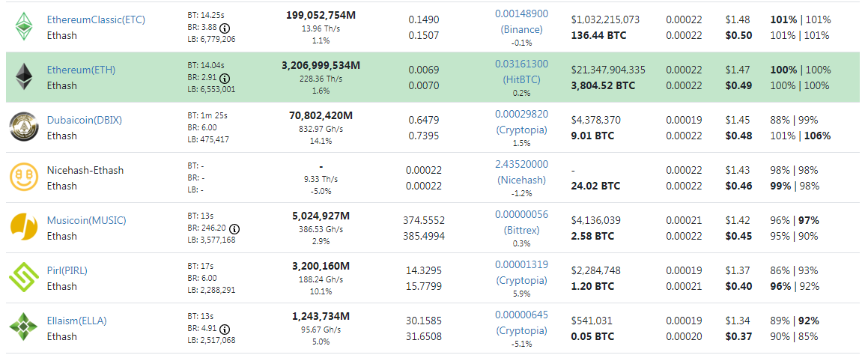Viewport: 868px width, 355px height.
Task: Click the (Bittrex) exchange link
Action: point(521,231)
